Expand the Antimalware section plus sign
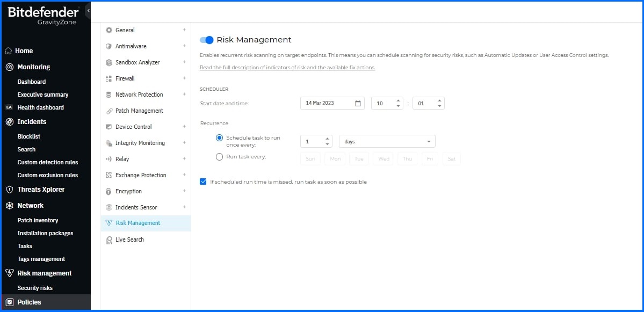This screenshot has width=644, height=312. [x=184, y=46]
